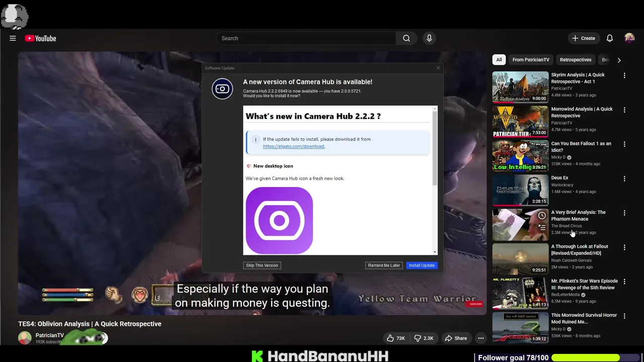Open PatricianTV channel name below video
Viewport: 644px width, 362px height.
50,335
